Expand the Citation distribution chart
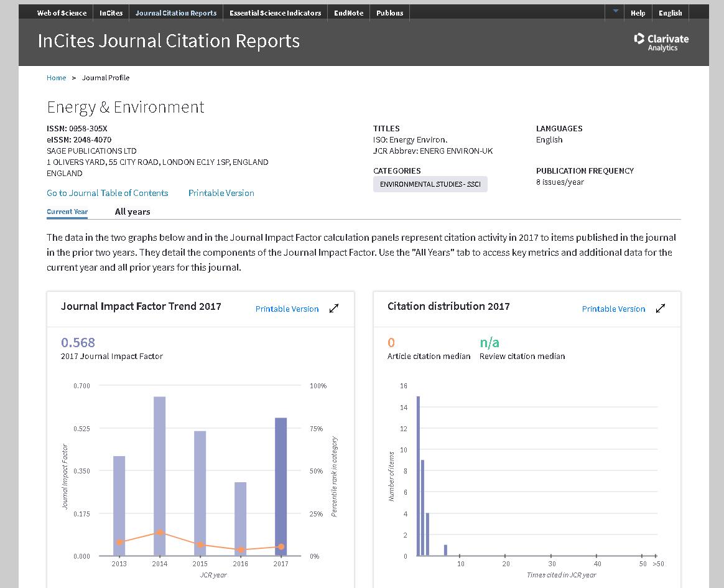The image size is (724, 588). [661, 308]
